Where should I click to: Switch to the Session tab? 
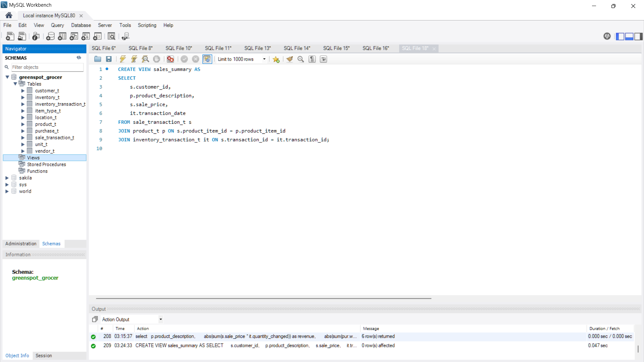(x=44, y=356)
